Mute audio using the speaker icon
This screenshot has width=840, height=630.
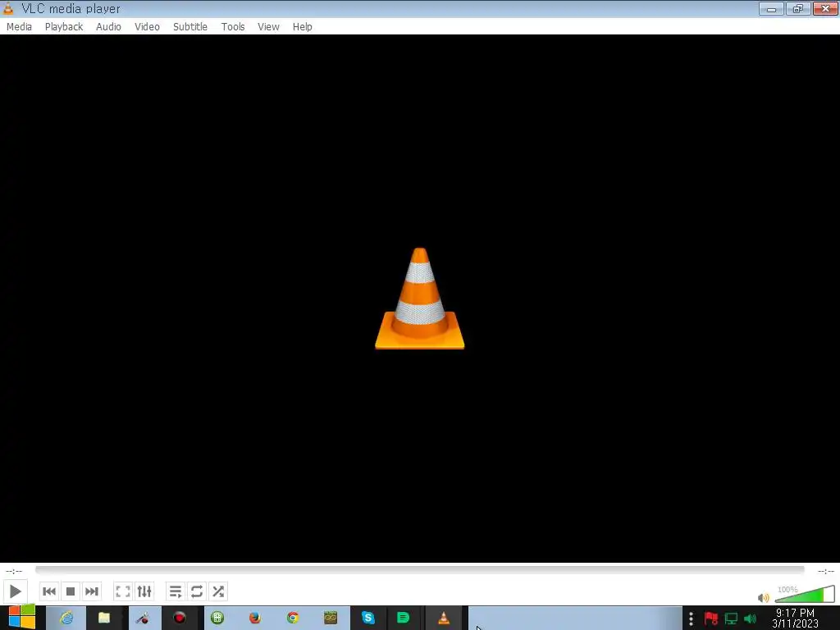pos(764,597)
